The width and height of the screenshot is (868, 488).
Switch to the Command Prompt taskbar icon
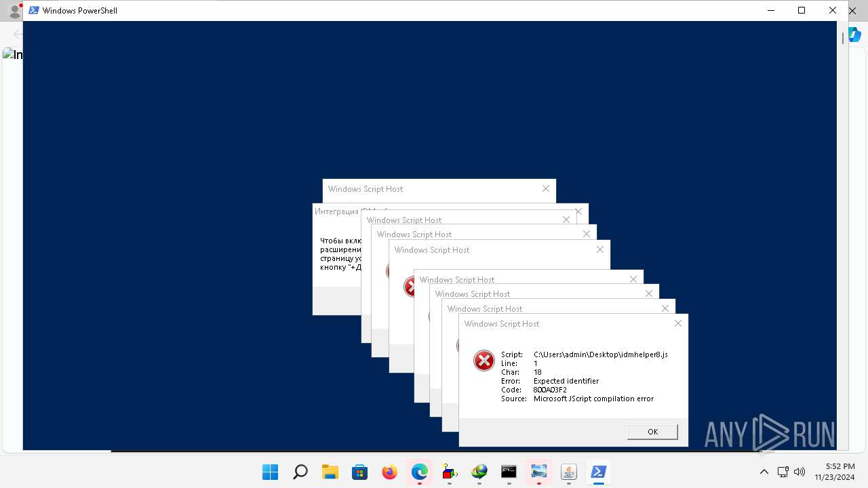point(509,472)
